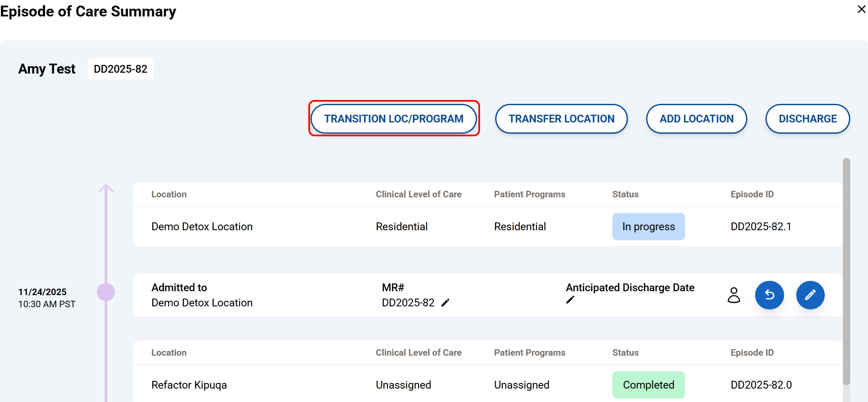The height and width of the screenshot is (402, 868).
Task: Click the blue edit pencil button
Action: pos(810,295)
